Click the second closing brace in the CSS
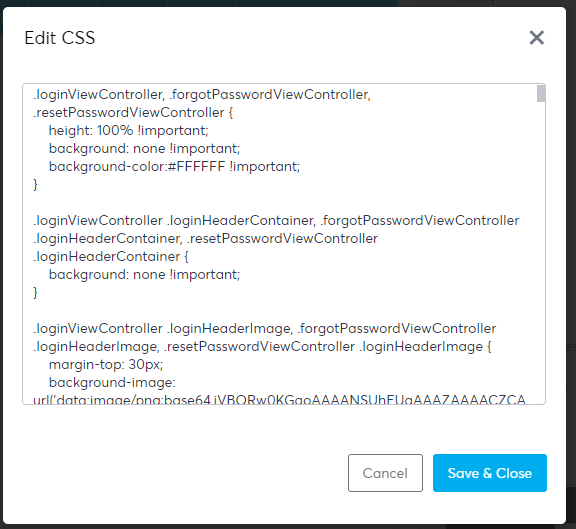This screenshot has width=576, height=529. [35, 292]
